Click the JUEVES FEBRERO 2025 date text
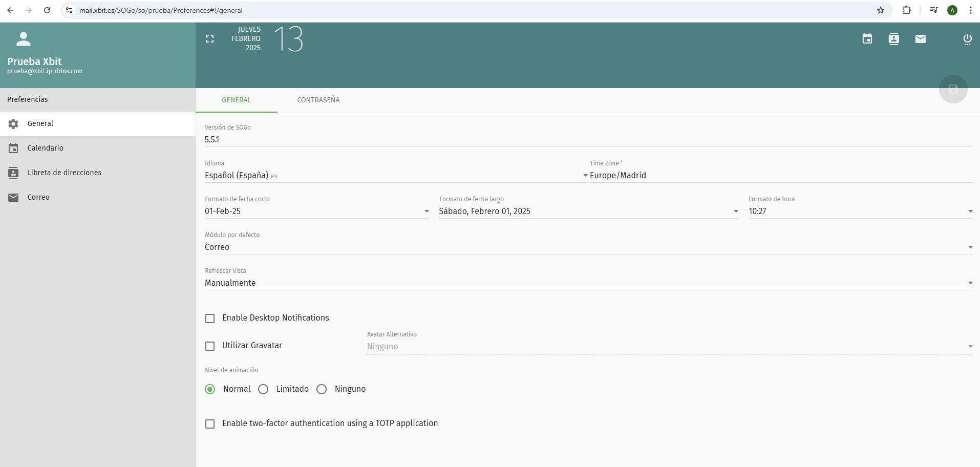Image resolution: width=980 pixels, height=467 pixels. 246,38
